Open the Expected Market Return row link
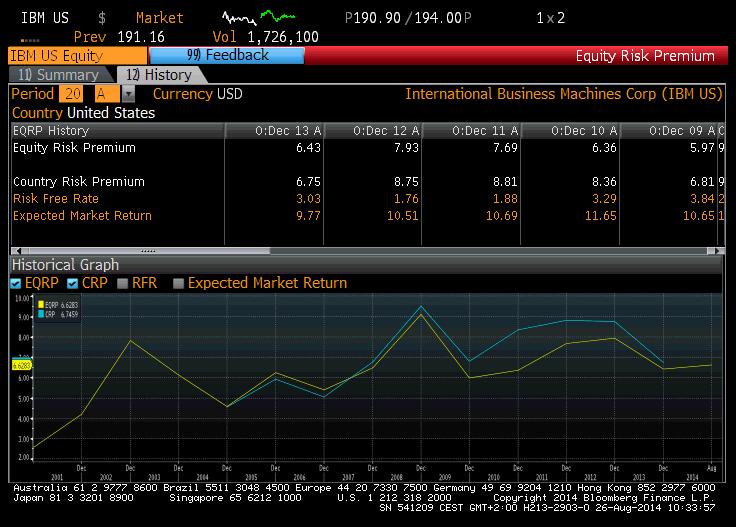736x527 pixels. point(82,215)
